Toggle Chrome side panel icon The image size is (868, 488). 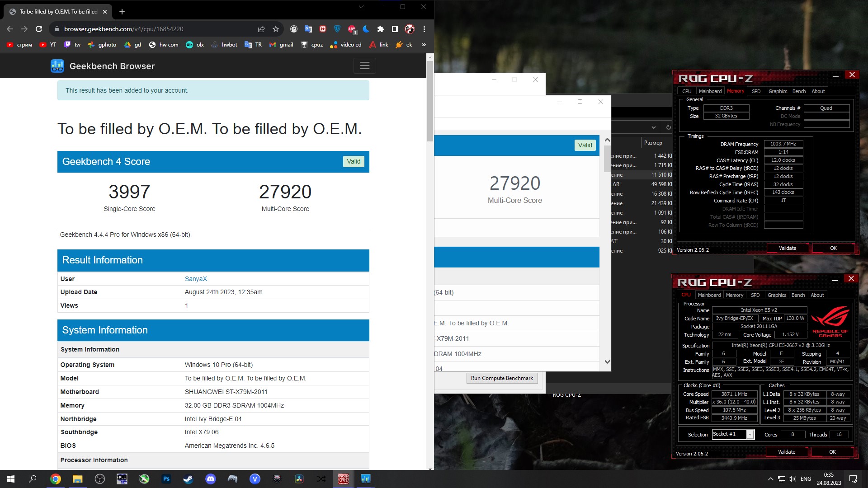[x=395, y=29]
